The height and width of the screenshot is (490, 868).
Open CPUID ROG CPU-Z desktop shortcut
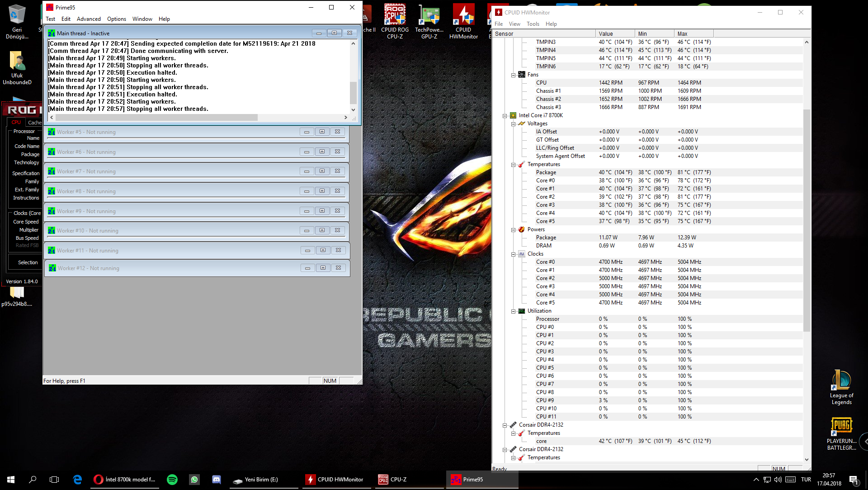tap(395, 22)
